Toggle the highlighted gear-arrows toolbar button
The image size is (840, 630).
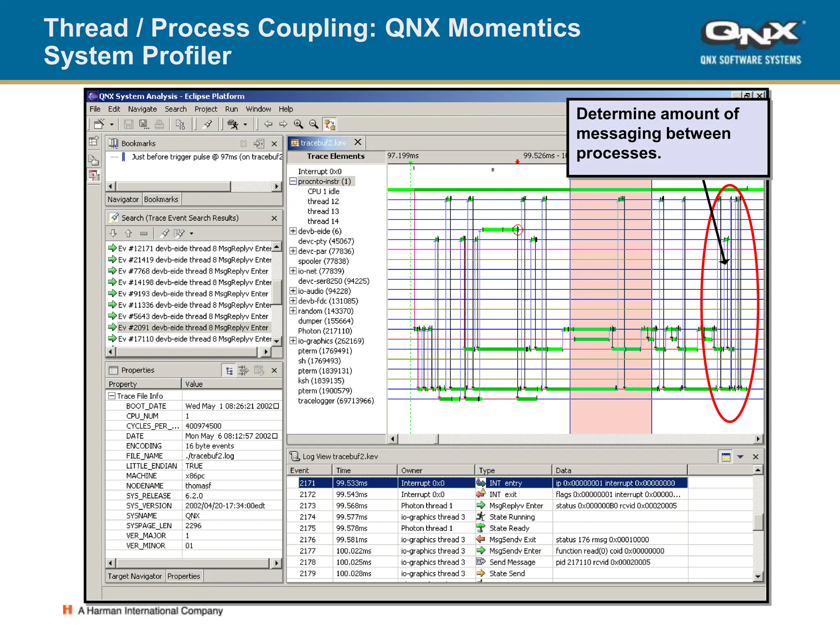tap(330, 124)
